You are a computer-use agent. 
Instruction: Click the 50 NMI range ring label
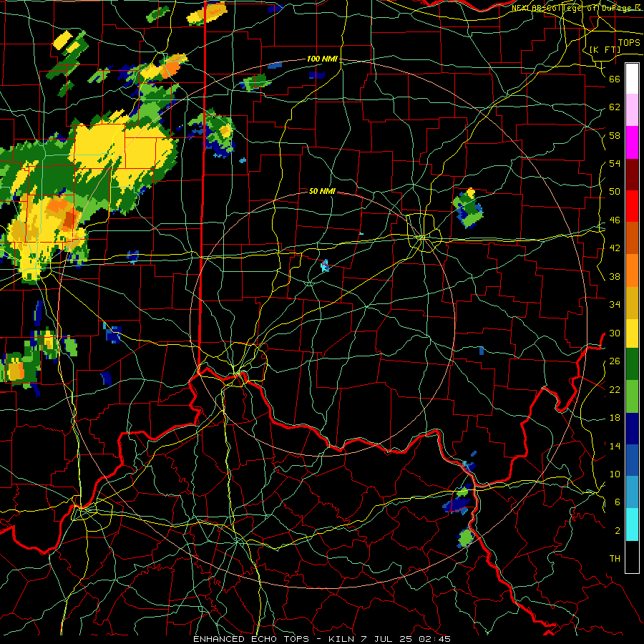[322, 191]
